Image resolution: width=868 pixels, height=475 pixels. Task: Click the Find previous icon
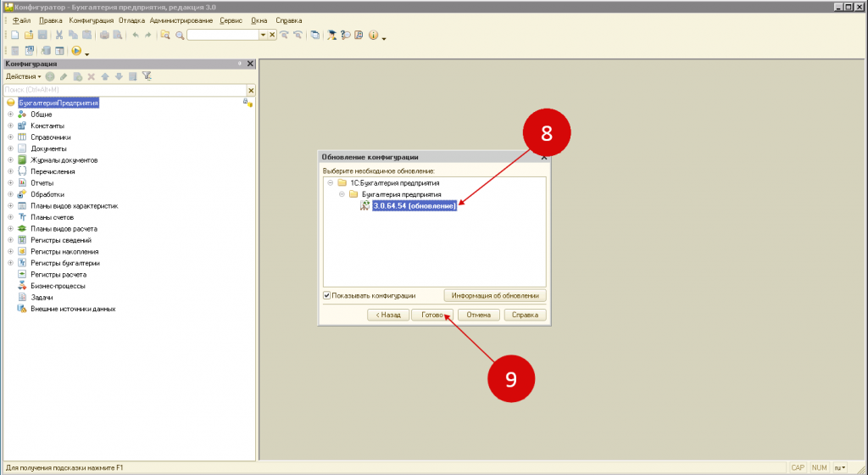tap(298, 35)
